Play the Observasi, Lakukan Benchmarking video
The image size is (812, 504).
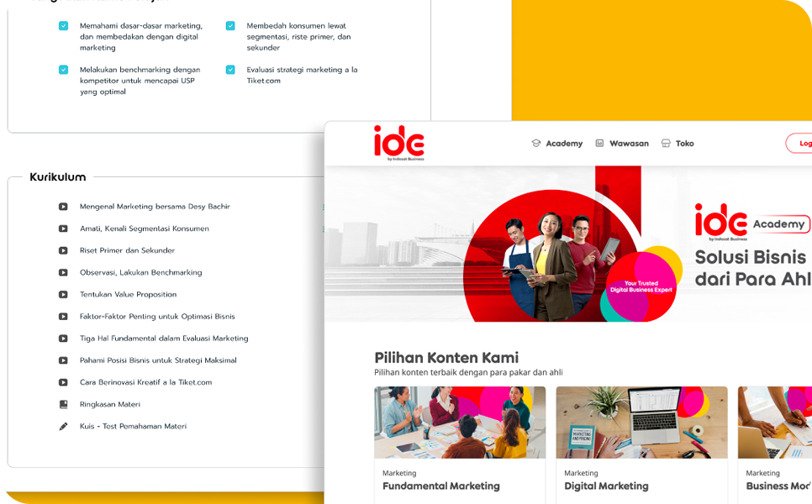point(62,272)
